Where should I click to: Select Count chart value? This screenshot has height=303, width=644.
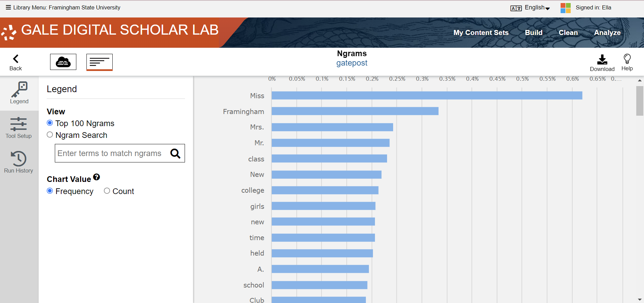click(107, 191)
